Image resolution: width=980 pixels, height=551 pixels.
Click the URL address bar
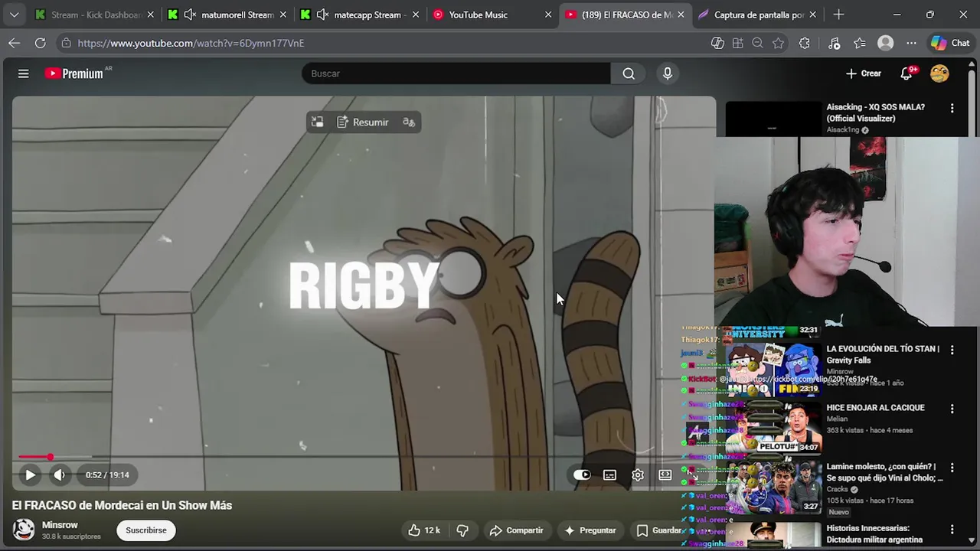(x=383, y=43)
